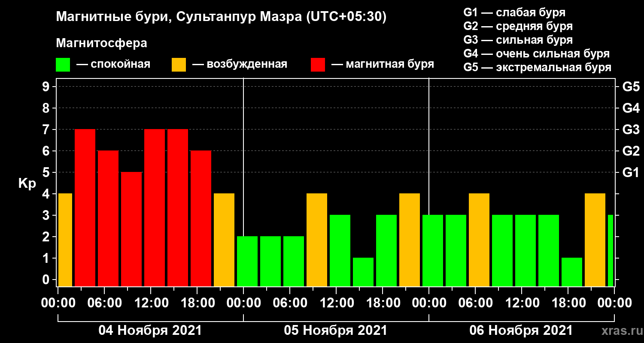Click the '— возбужденная' legend label
Viewport: 644px width, 343px height.
240,64
